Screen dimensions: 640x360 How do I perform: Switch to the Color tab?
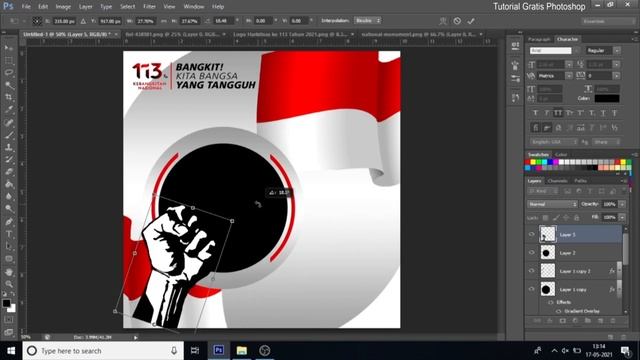pyautogui.click(x=561, y=155)
